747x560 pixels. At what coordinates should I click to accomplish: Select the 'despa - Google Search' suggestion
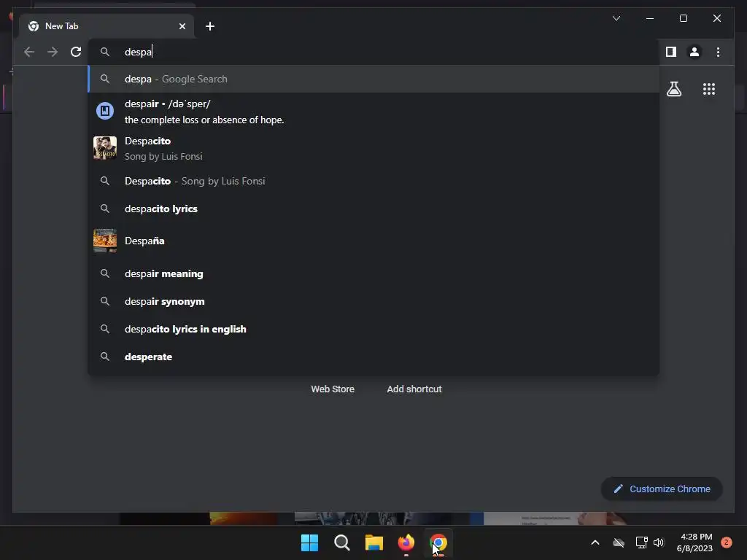click(x=373, y=79)
